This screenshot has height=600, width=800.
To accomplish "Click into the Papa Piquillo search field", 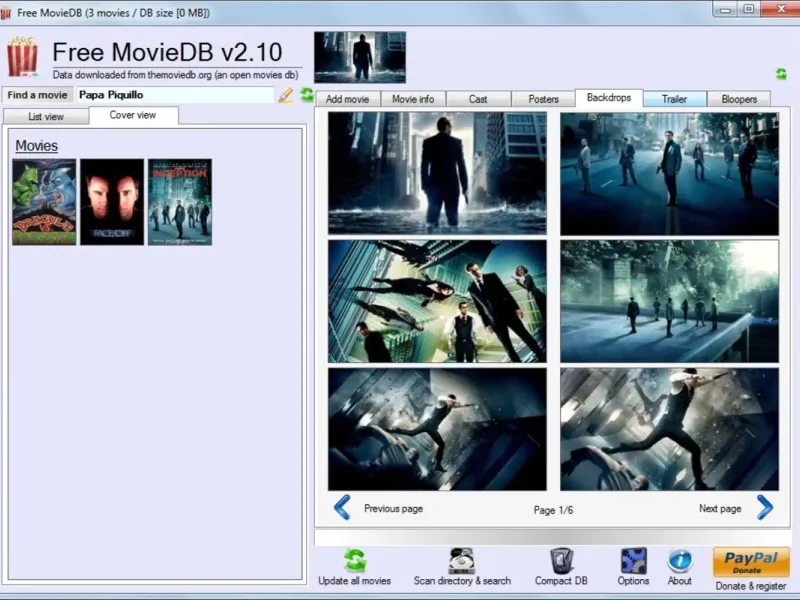I will pos(176,95).
